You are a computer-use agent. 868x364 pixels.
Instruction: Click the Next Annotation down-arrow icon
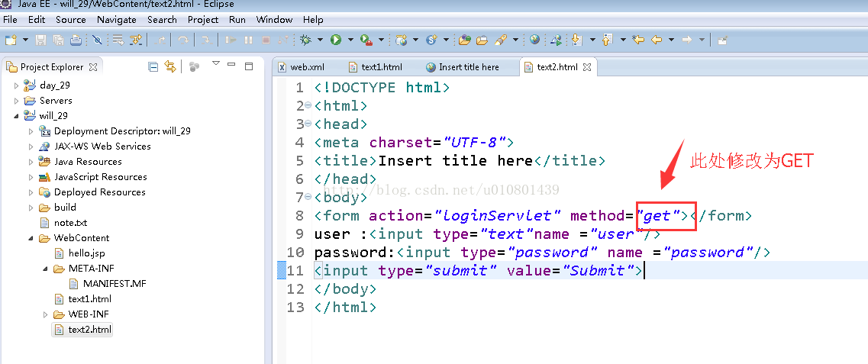pyautogui.click(x=577, y=40)
